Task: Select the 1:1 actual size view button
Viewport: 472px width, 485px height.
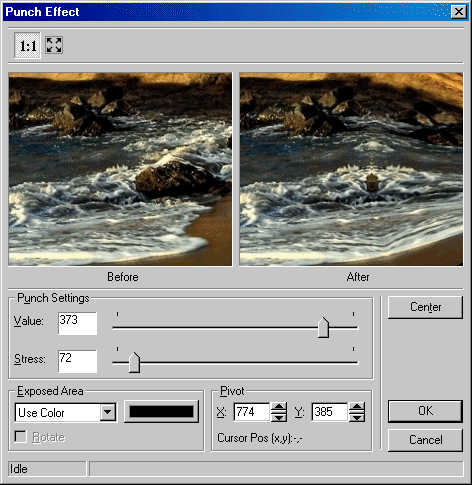Action: coord(27,45)
